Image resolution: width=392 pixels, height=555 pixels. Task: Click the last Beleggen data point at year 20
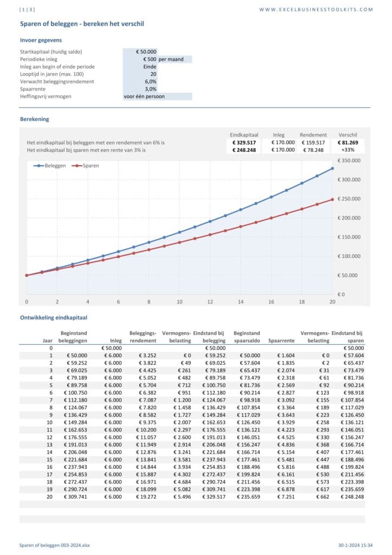332,169
